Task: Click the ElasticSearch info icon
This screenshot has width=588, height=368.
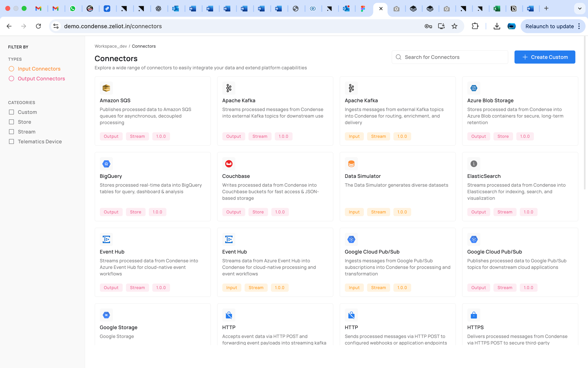Action: pos(474,164)
